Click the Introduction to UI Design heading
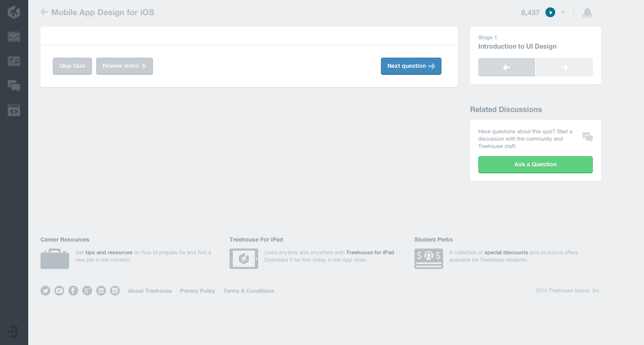Viewport: 644px width, 345px height. click(517, 47)
